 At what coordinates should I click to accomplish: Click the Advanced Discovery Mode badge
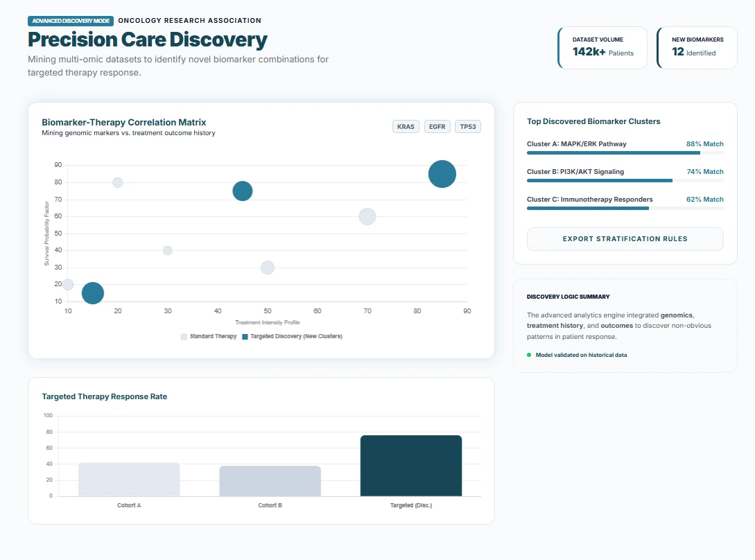coord(71,21)
